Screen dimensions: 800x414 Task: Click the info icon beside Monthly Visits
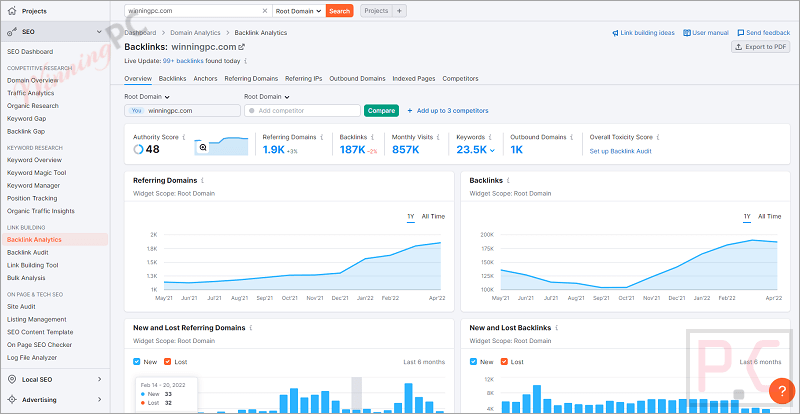(x=438, y=137)
